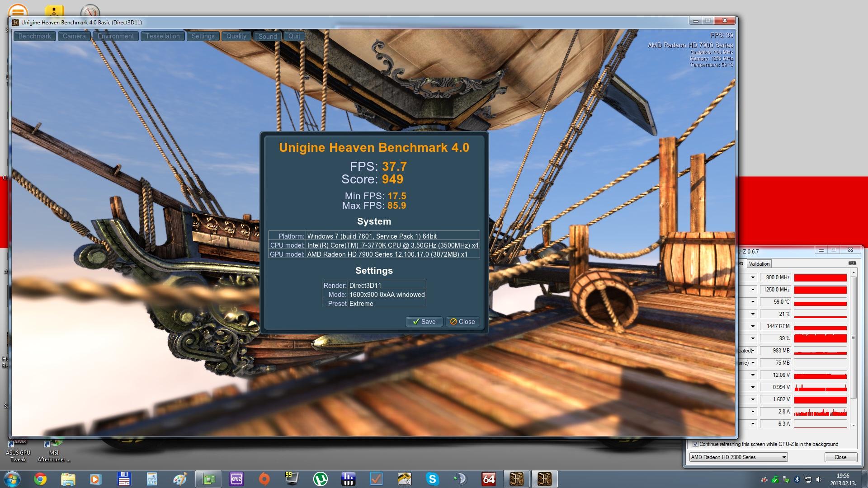The image size is (868, 488).
Task: Open dropdown arrow beside 59.0 °C sensor
Action: [753, 302]
